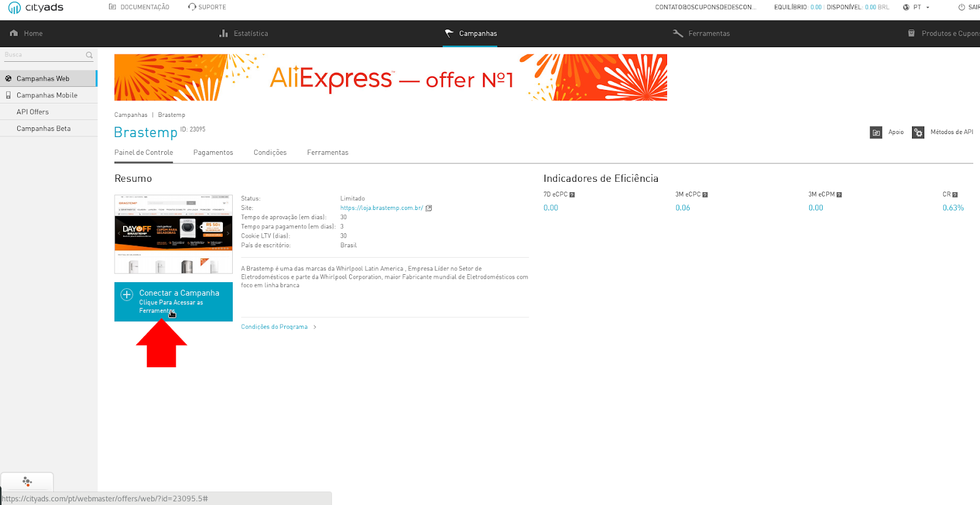Image resolution: width=980 pixels, height=505 pixels.
Task: Click the CR value 0.63%
Action: [x=953, y=208]
